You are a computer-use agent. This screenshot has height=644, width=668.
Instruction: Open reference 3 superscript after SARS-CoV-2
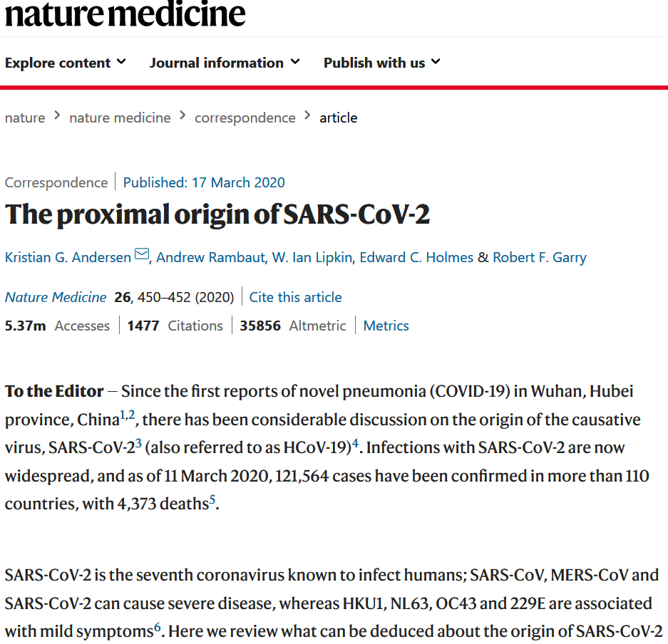click(138, 444)
